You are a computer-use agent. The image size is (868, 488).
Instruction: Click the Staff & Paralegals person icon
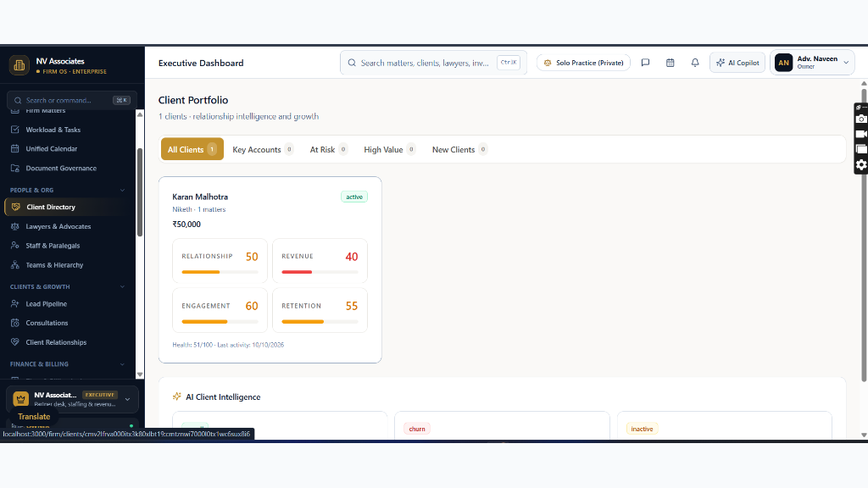point(15,246)
